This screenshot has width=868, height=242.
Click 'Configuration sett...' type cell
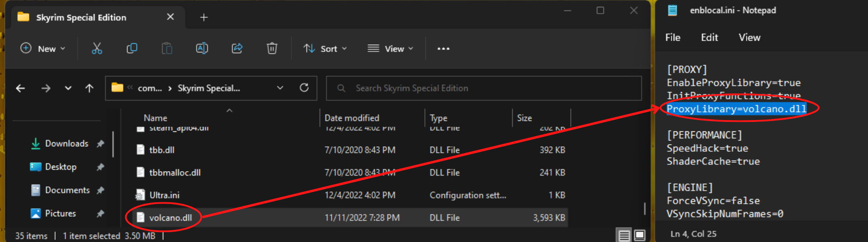468,195
